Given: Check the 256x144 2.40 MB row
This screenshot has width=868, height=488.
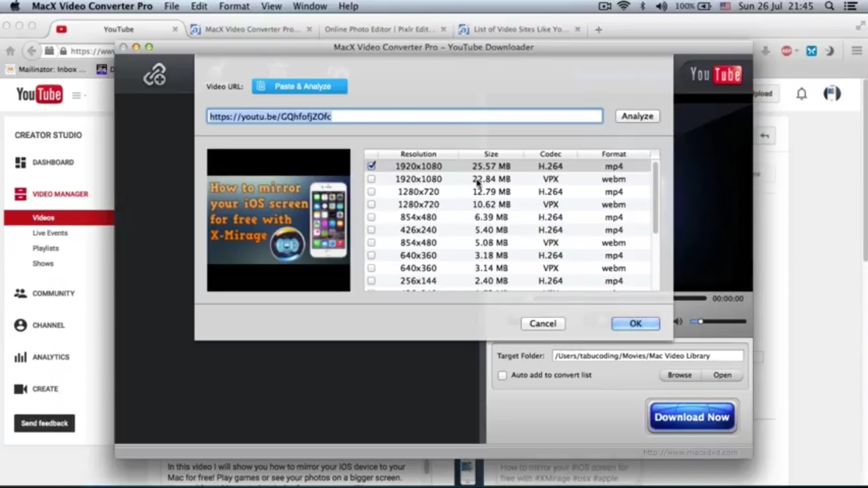Looking at the screenshot, I should tap(371, 281).
